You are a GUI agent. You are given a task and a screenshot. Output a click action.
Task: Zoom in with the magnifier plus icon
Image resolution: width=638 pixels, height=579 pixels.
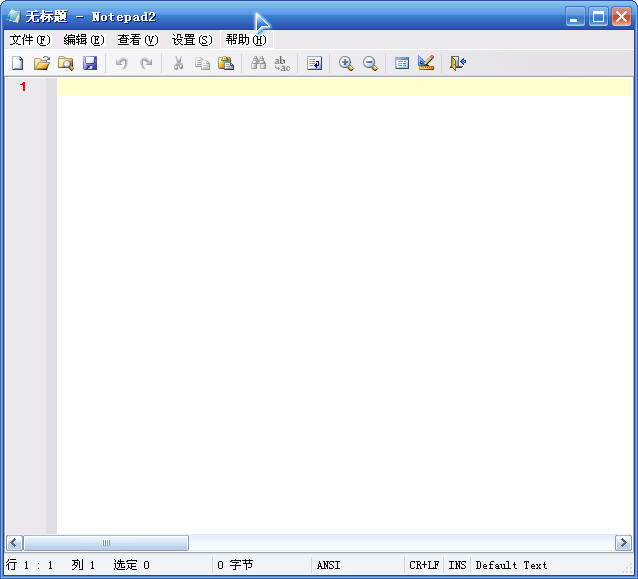(x=346, y=63)
